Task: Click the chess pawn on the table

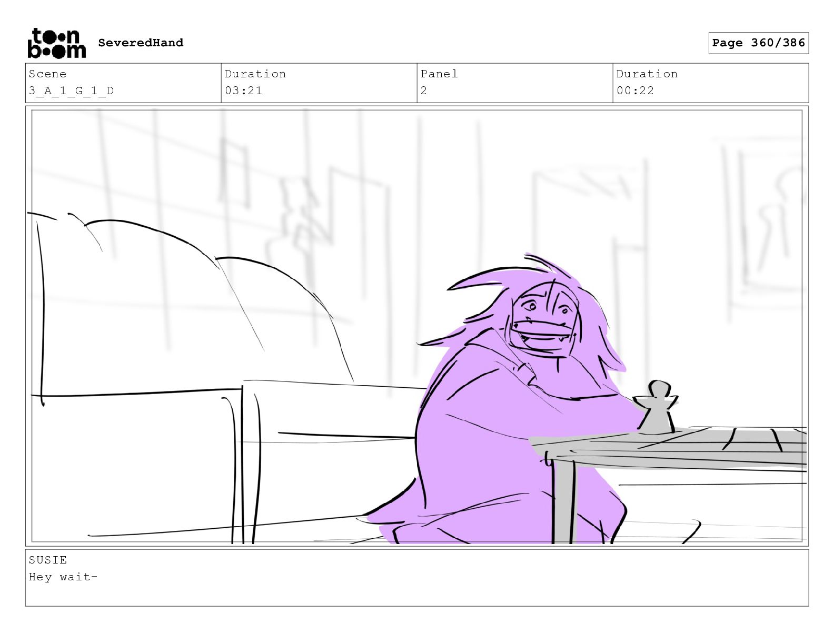Action: coord(655,408)
